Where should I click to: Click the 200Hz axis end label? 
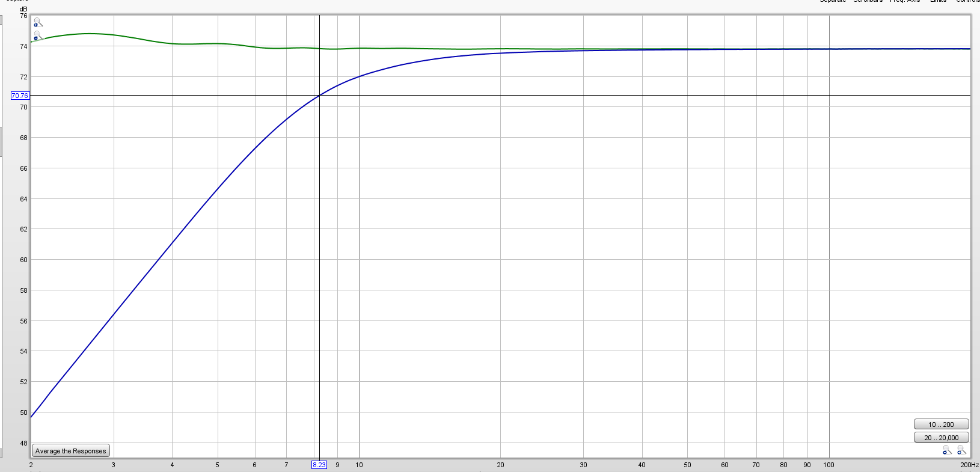(x=969, y=465)
